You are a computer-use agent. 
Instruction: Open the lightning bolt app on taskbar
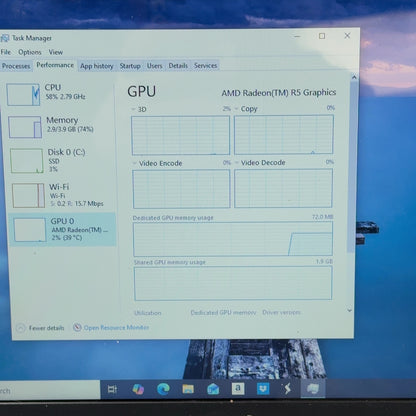pyautogui.click(x=288, y=389)
